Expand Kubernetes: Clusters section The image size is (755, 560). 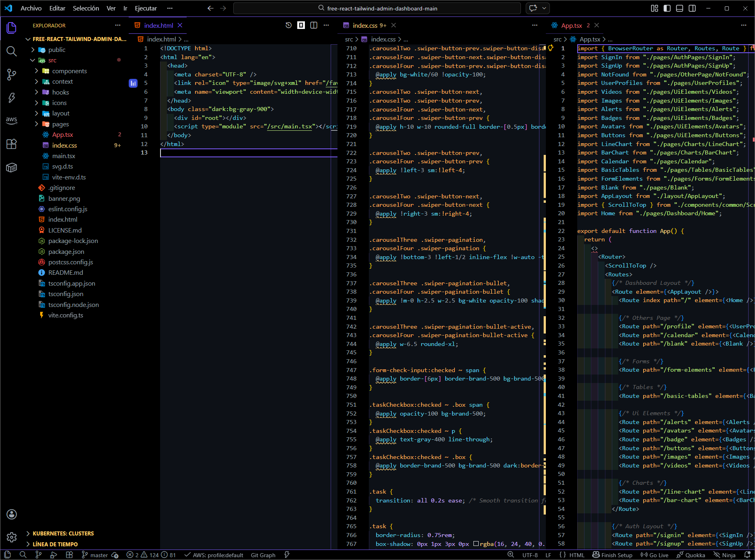coord(63,533)
